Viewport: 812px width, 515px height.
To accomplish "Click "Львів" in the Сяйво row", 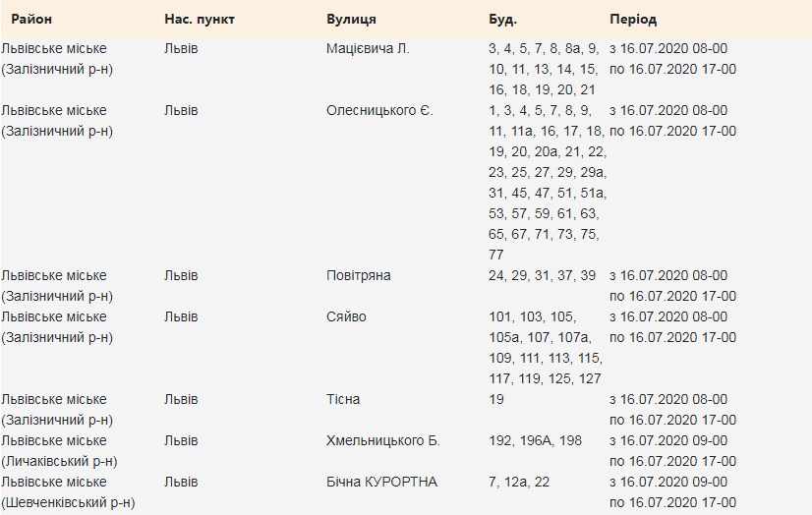I will [x=181, y=316].
